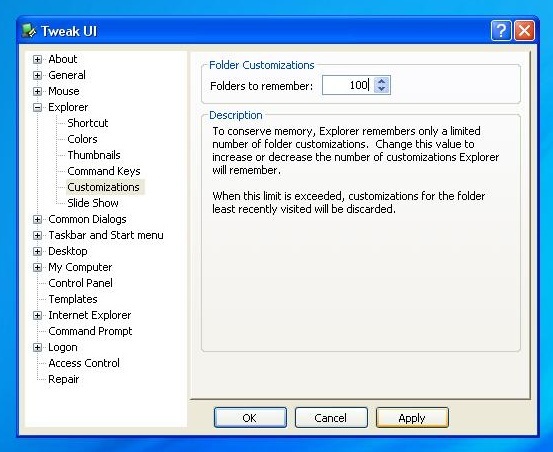Expand the Desktop tree node

(37, 251)
